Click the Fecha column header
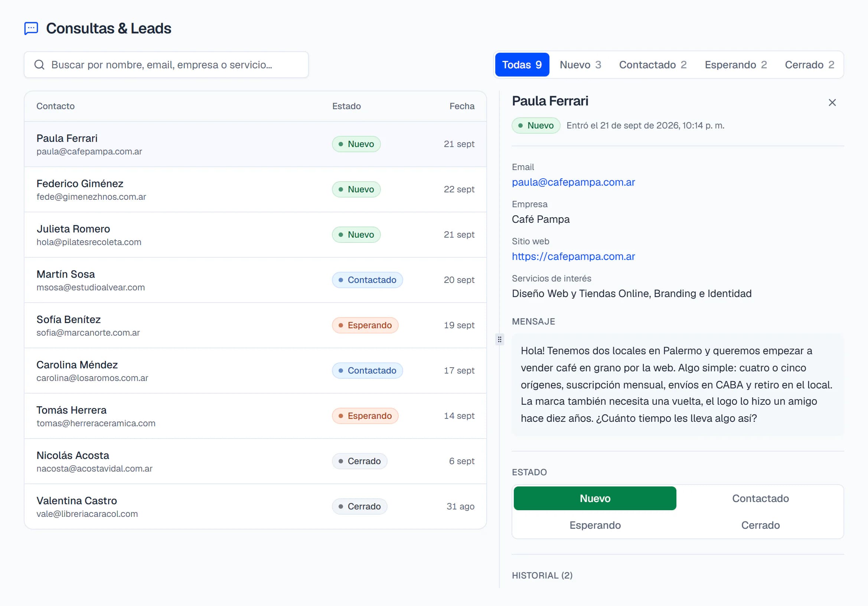 click(461, 106)
